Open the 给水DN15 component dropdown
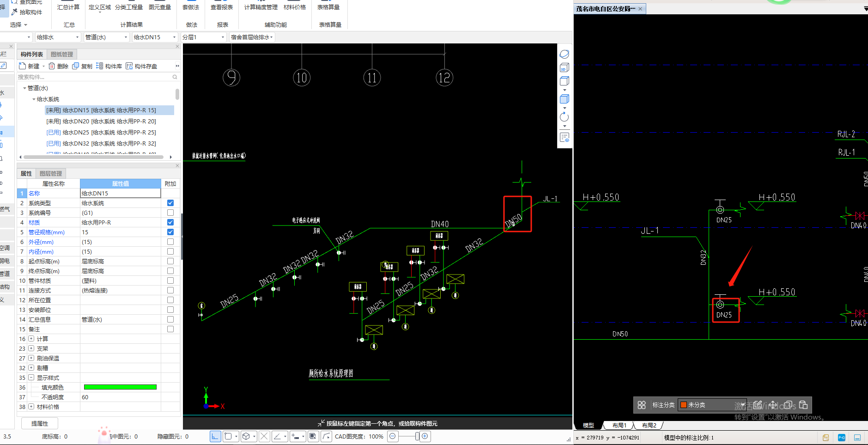Screen dimensions: 868x445 click(x=155, y=37)
